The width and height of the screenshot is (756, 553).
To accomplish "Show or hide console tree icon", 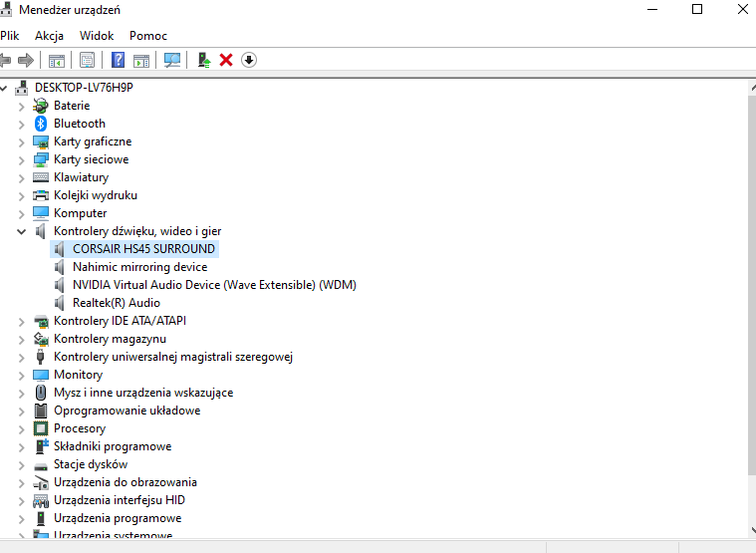I will click(x=57, y=60).
